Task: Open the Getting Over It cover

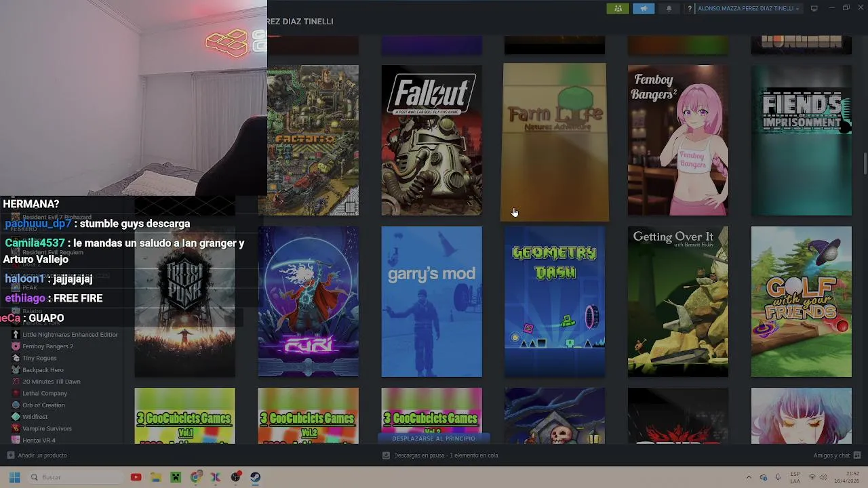Action: click(x=677, y=302)
